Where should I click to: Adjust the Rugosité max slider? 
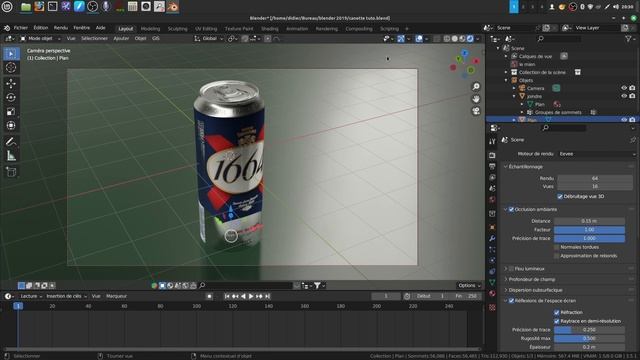click(589, 338)
